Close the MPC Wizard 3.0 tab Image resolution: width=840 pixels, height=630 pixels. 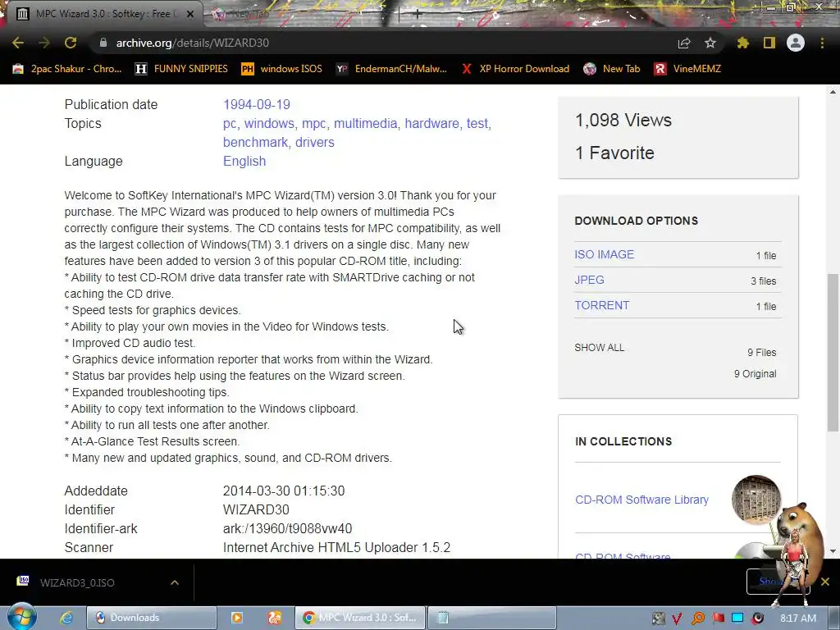click(189, 14)
